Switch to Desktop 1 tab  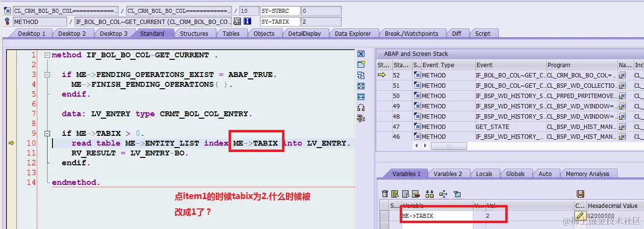point(32,33)
